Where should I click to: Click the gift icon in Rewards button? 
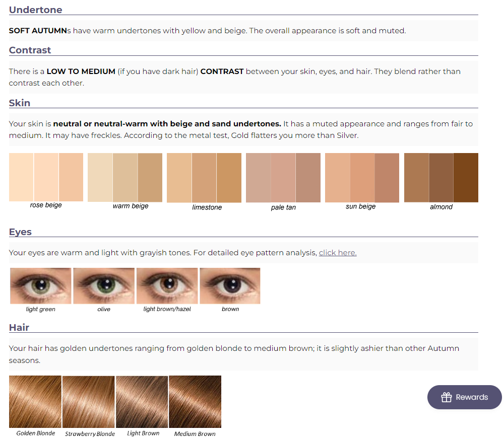(x=446, y=397)
